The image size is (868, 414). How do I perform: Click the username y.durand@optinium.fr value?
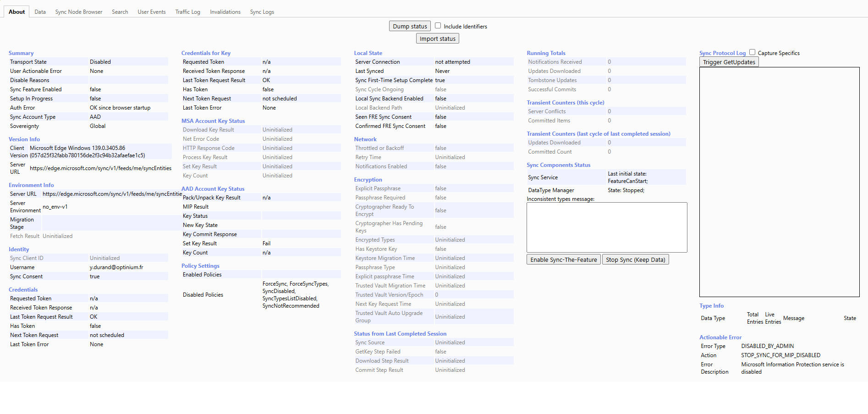[x=116, y=267]
